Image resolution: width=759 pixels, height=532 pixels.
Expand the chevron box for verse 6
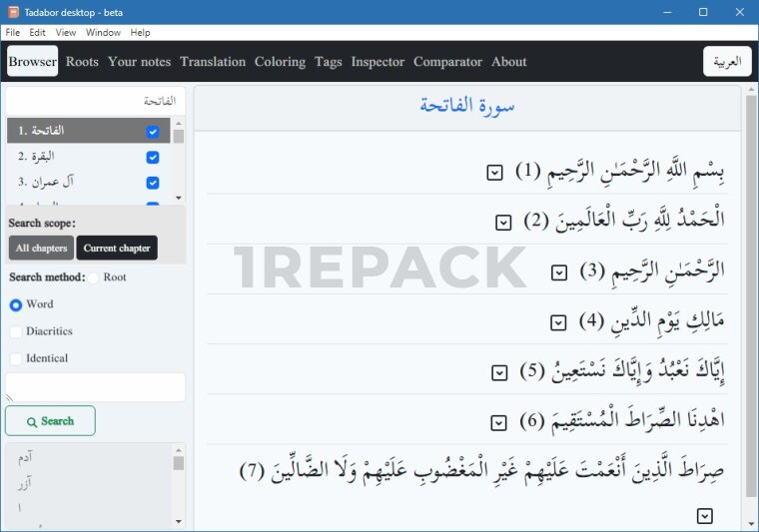click(x=499, y=421)
